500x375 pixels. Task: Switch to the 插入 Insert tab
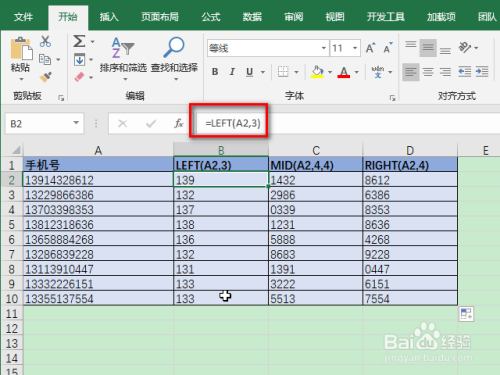(109, 17)
